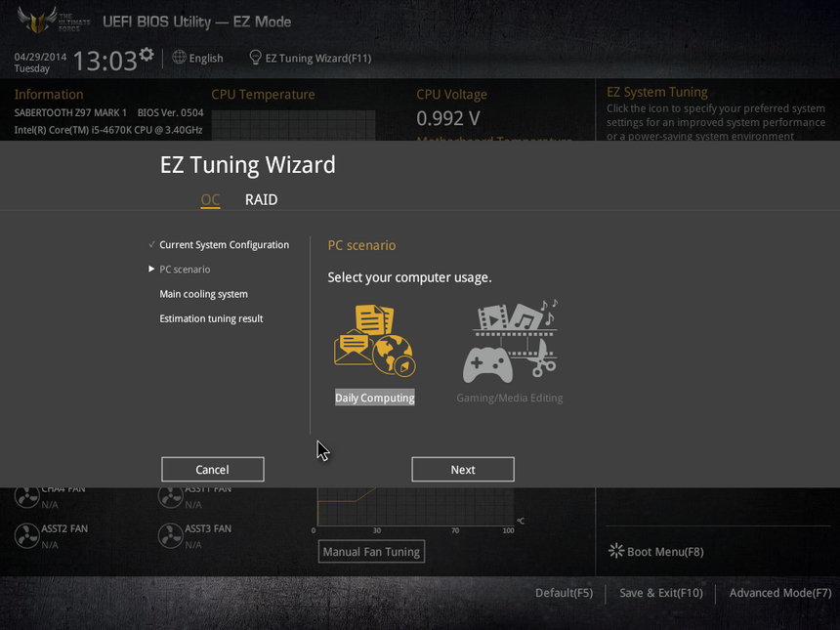Click the Next button
This screenshot has height=630, width=840.
tap(463, 469)
